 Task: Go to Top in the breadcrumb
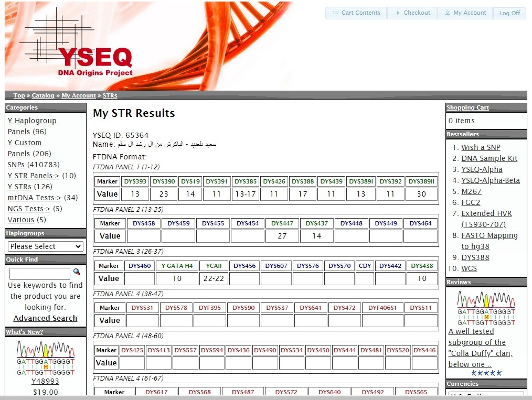[19, 95]
